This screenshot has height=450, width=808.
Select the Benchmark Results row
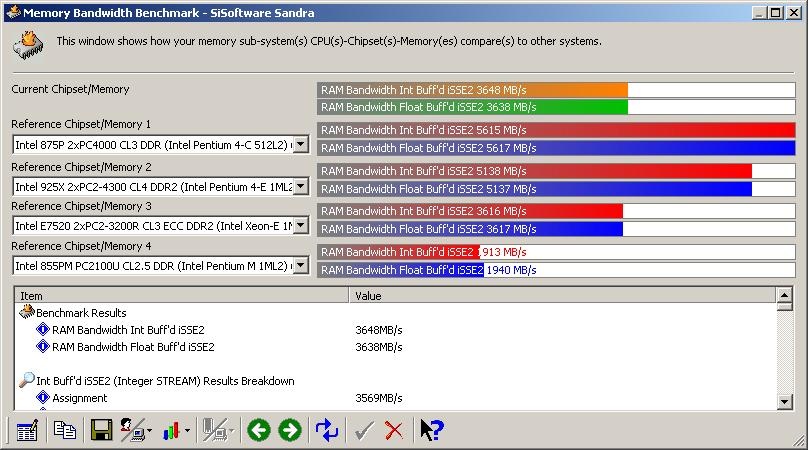81,313
